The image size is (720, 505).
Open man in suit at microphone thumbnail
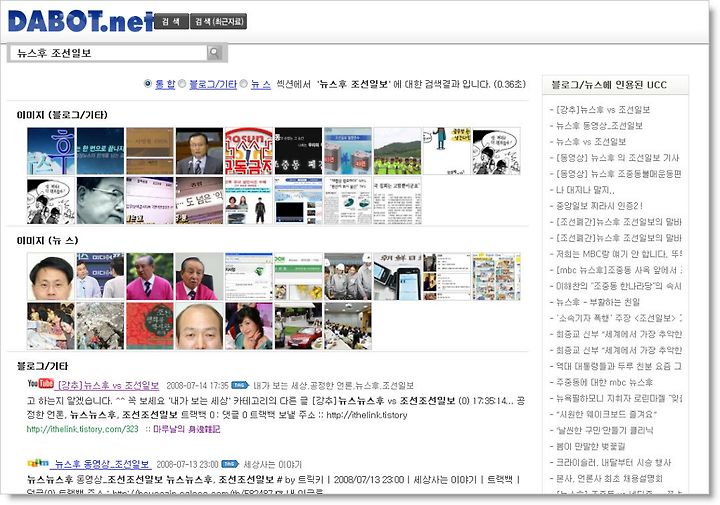pyautogui.click(x=199, y=151)
